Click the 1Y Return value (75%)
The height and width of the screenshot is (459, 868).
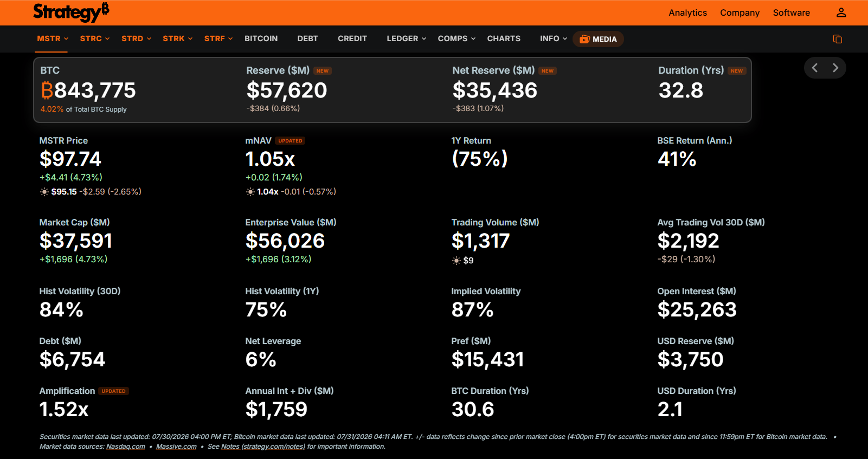click(480, 159)
